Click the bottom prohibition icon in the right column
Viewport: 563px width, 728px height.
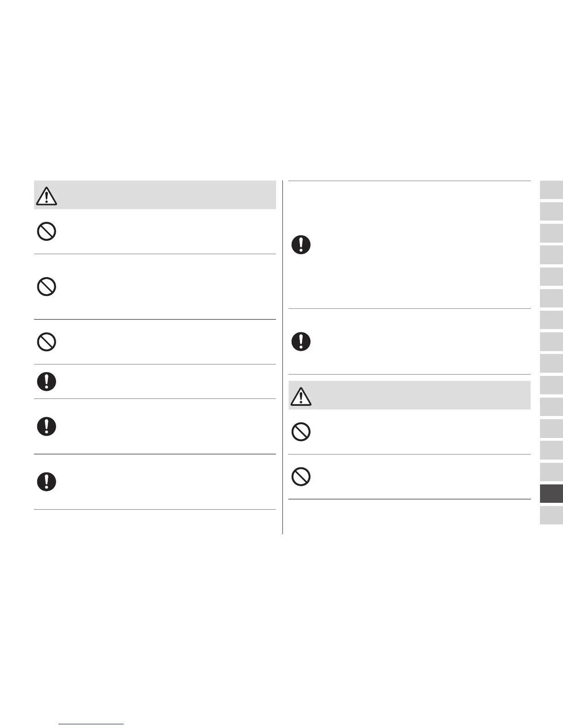pyautogui.click(x=301, y=477)
